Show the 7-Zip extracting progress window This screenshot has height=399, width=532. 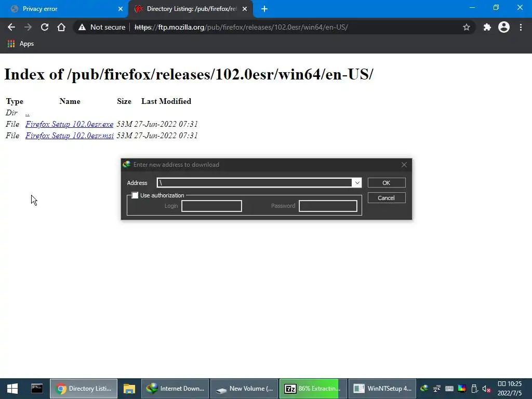click(313, 389)
